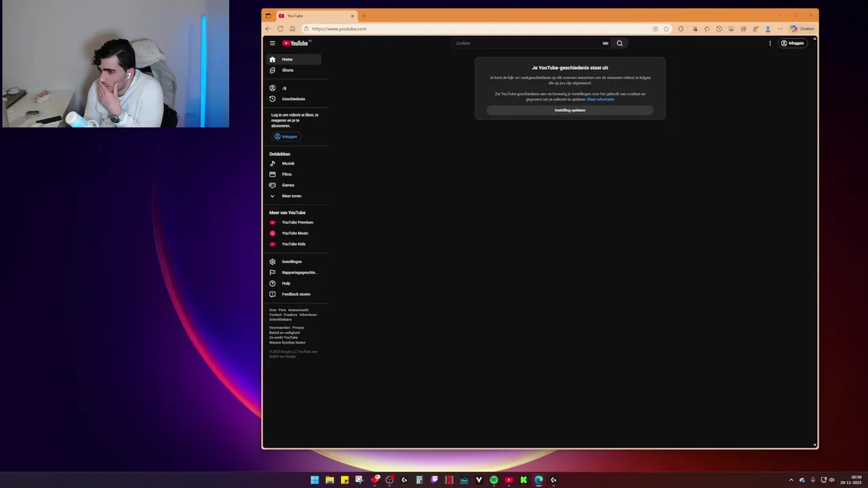The width and height of the screenshot is (868, 488).
Task: Open the three-dot settings menu in YouTube header
Action: (x=770, y=43)
